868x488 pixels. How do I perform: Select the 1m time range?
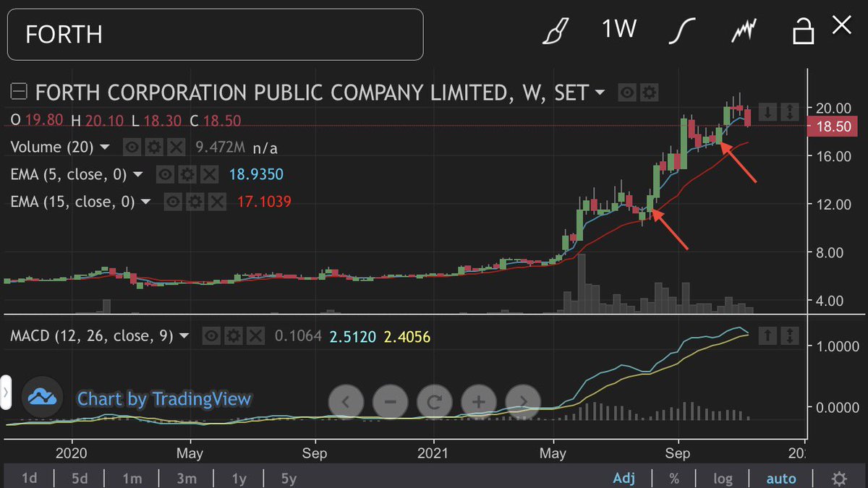132,478
